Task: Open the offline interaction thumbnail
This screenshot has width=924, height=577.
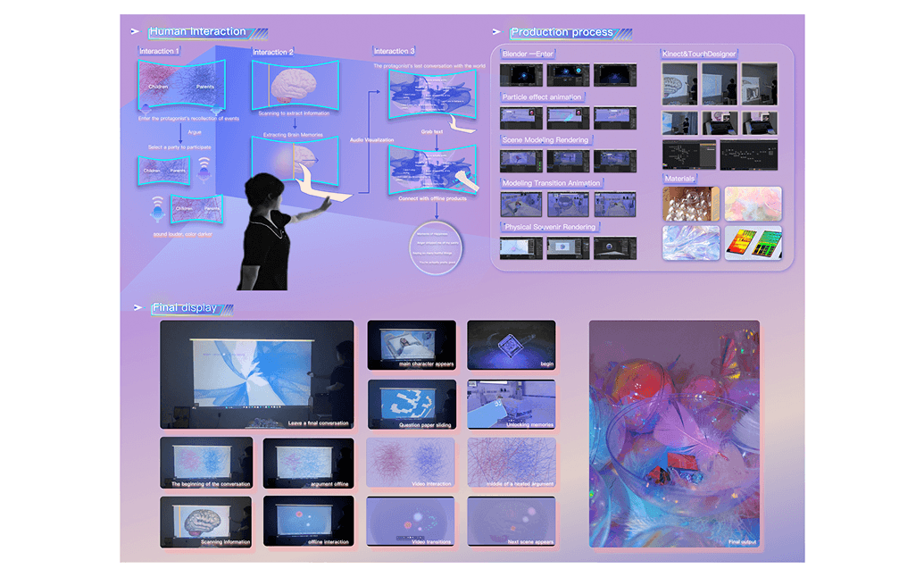Action: pyautogui.click(x=308, y=522)
